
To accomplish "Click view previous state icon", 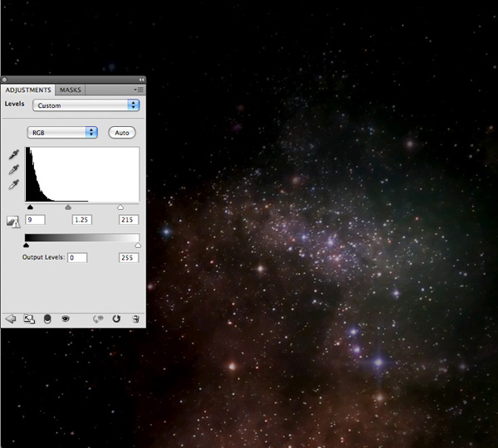I will coord(98,319).
